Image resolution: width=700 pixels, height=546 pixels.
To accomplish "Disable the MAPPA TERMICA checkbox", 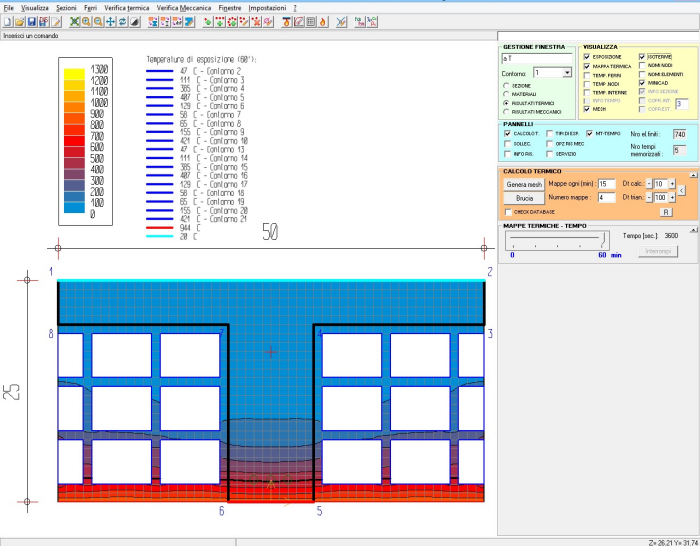I will [589, 66].
